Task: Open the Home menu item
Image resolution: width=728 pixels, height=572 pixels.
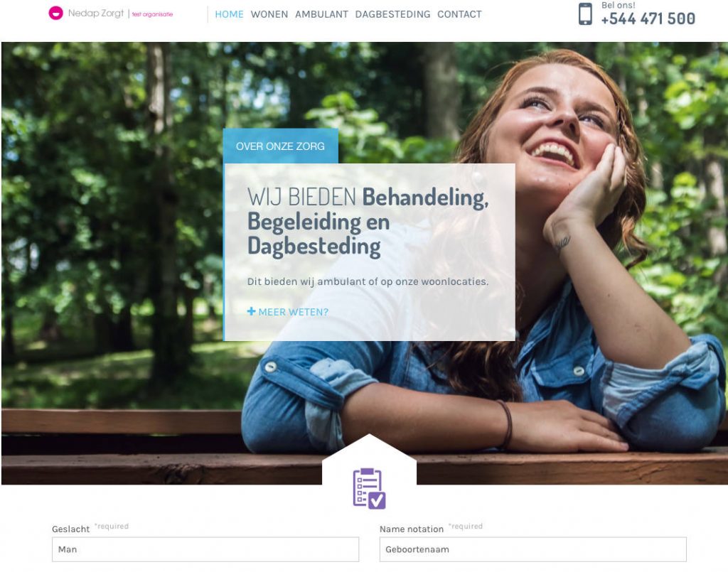Action: (229, 14)
